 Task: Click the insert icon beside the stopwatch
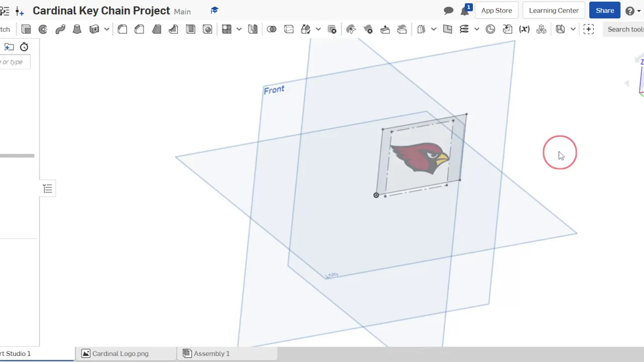9,47
